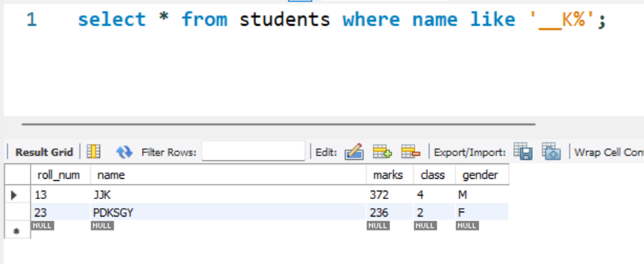Click the result grid columns icon
Screen dimensions: 644x264
(94, 152)
